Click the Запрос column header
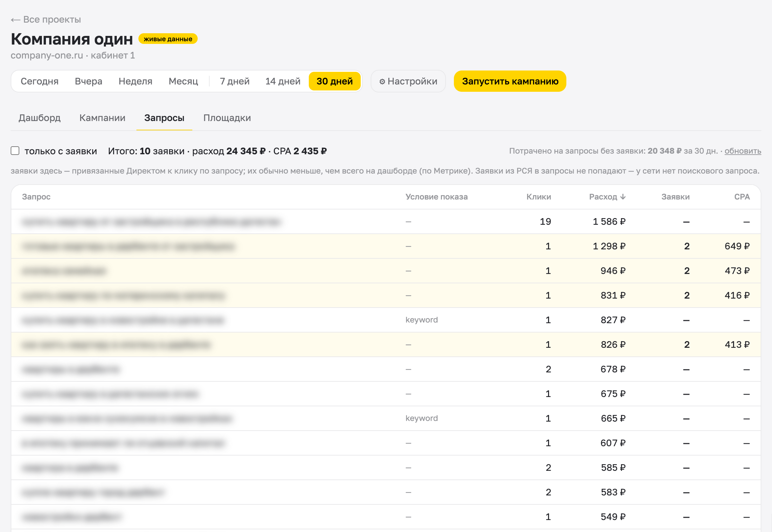The width and height of the screenshot is (772, 532). [36, 197]
